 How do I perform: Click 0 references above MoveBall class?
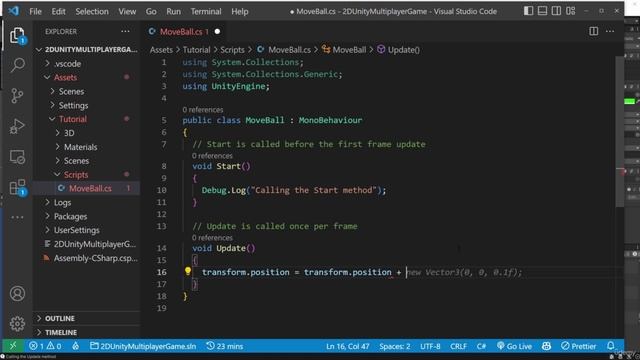(x=203, y=110)
